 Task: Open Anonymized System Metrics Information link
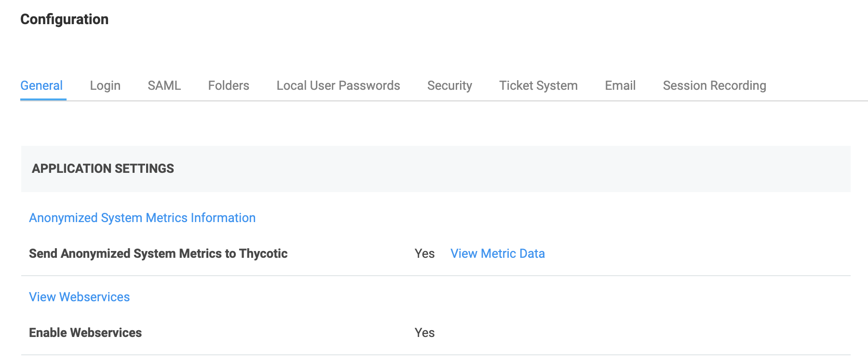click(142, 218)
